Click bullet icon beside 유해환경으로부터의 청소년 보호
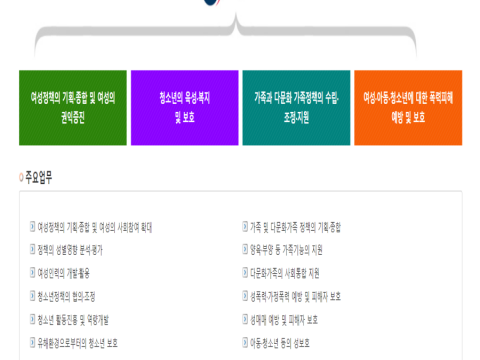This screenshot has height=360, width=480. [32, 342]
